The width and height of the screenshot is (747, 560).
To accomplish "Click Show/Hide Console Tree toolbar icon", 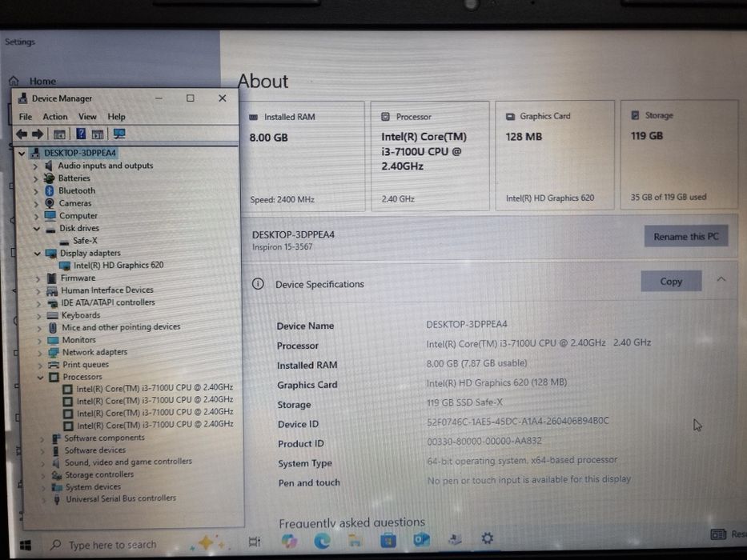I will (x=59, y=134).
